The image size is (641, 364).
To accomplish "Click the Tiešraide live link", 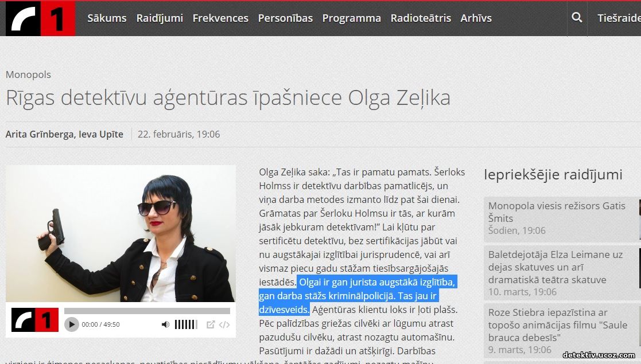I will coord(619,18).
